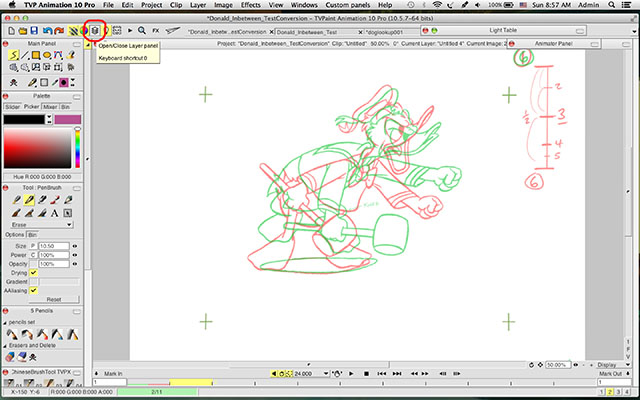Collapse the Erasers and Delete group

tap(5, 345)
